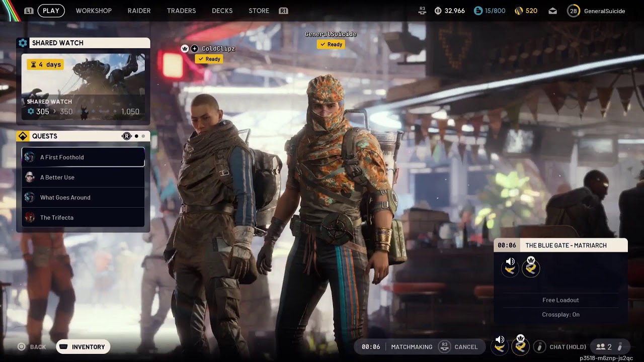Click the blue currency icon beside 15/800
This screenshot has height=362, width=644.
(x=478, y=11)
